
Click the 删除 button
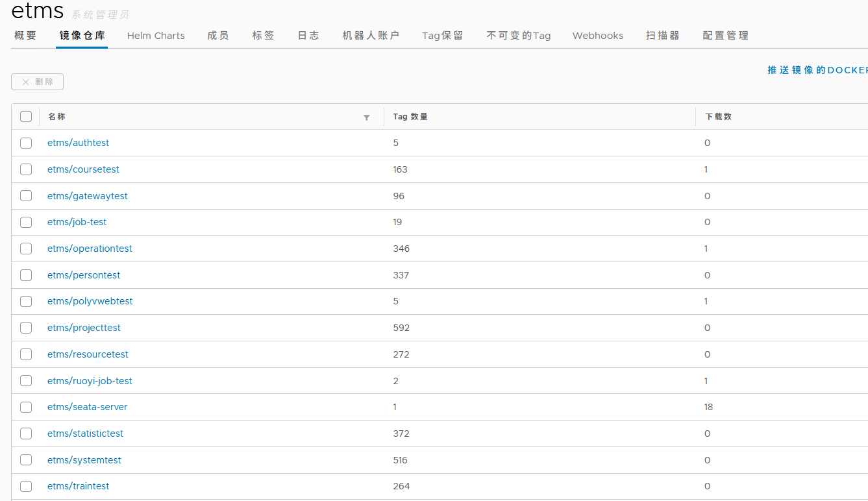[x=38, y=82]
